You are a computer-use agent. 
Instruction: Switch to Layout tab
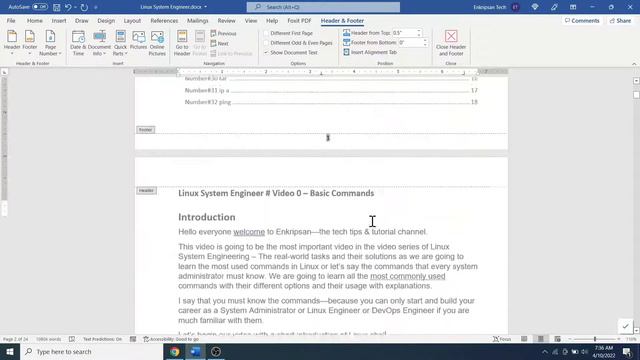[132, 20]
